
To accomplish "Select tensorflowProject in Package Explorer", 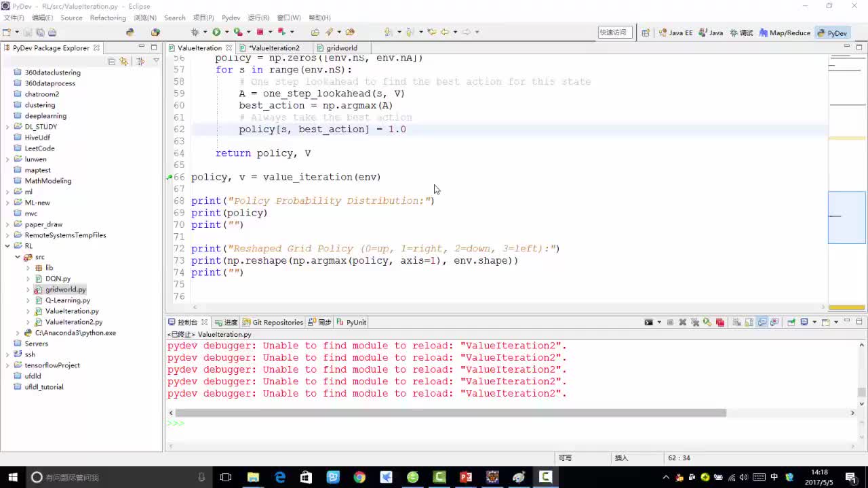I will click(52, 365).
